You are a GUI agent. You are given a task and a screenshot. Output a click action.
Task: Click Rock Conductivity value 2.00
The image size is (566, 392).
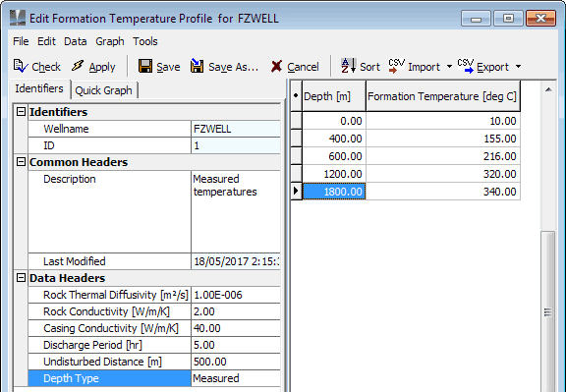pyautogui.click(x=236, y=311)
